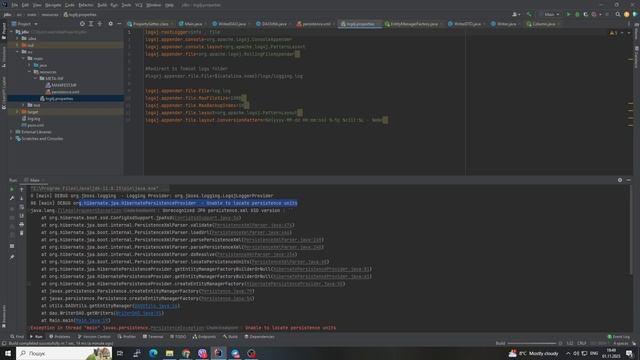Image resolution: width=640 pixels, height=360 pixels.
Task: Click the Debug bug icon in toolbar
Action: coord(577,14)
